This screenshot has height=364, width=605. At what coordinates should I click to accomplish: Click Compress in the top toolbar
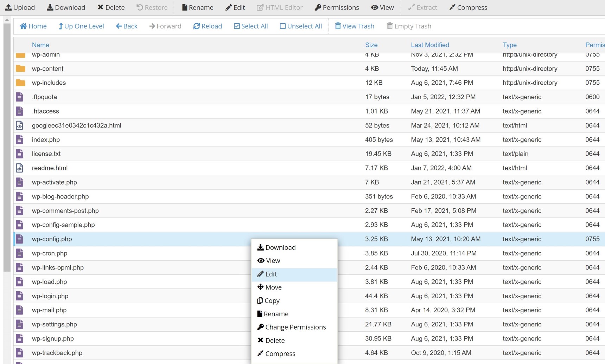pyautogui.click(x=468, y=7)
